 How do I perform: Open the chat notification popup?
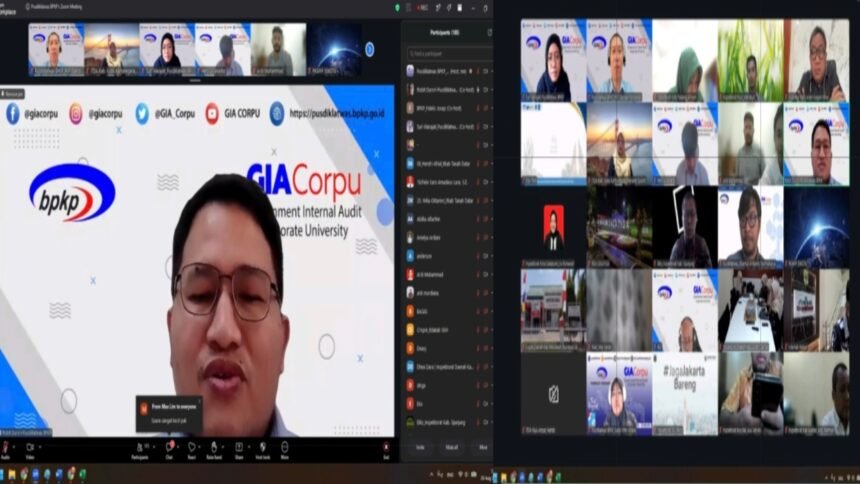tap(169, 414)
